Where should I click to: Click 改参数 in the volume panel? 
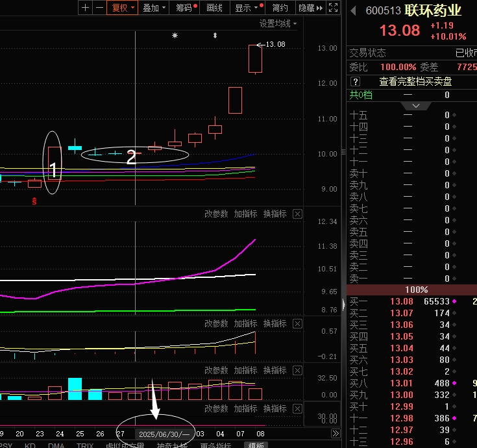(216, 370)
